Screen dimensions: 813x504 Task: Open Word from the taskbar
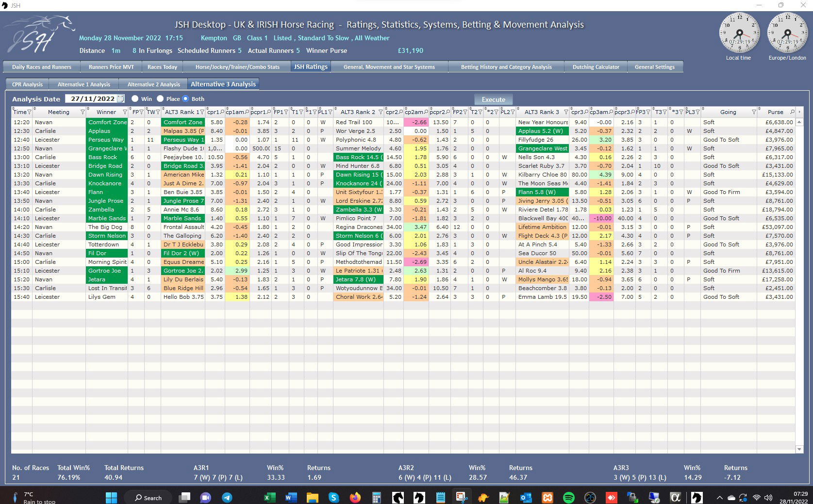tap(291, 497)
